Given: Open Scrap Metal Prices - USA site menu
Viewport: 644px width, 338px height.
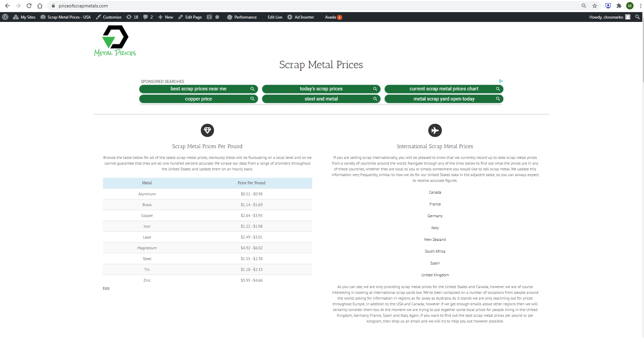Looking at the screenshot, I should pos(65,17).
